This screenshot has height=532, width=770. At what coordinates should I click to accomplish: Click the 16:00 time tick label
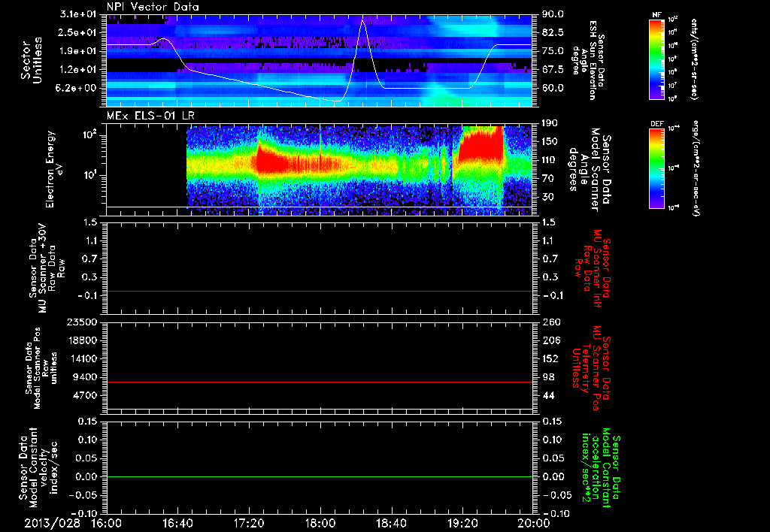[x=107, y=523]
